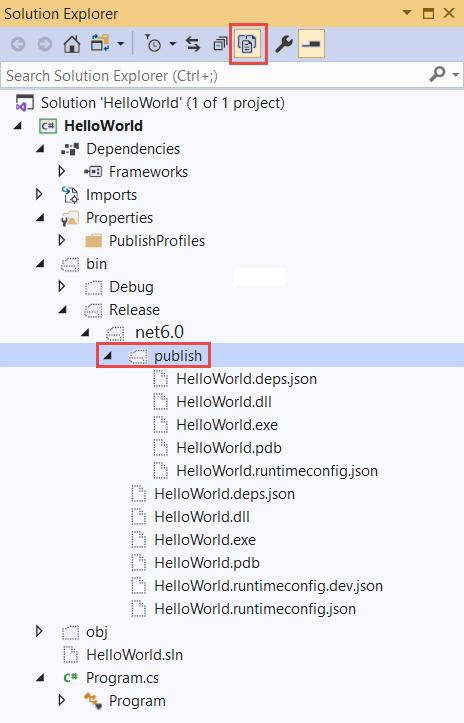Viewport: 464px width, 723px height.
Task: Maximize the Solution Explorer panel
Action: tap(428, 13)
